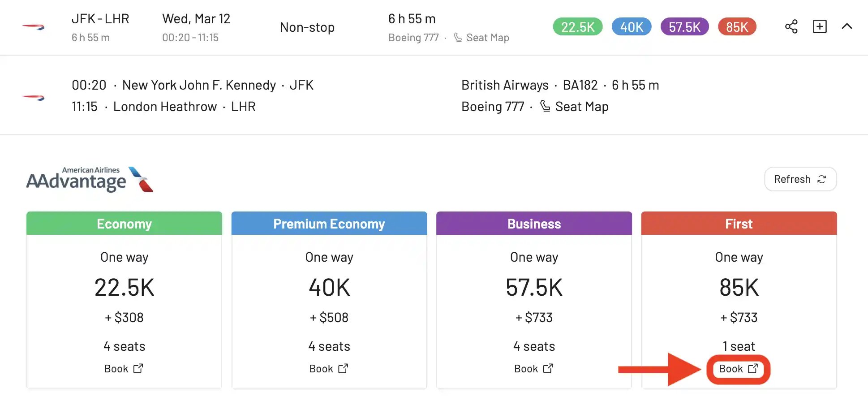
Task: Click 'New York John F. Kennedy' departure text
Action: [x=199, y=85]
